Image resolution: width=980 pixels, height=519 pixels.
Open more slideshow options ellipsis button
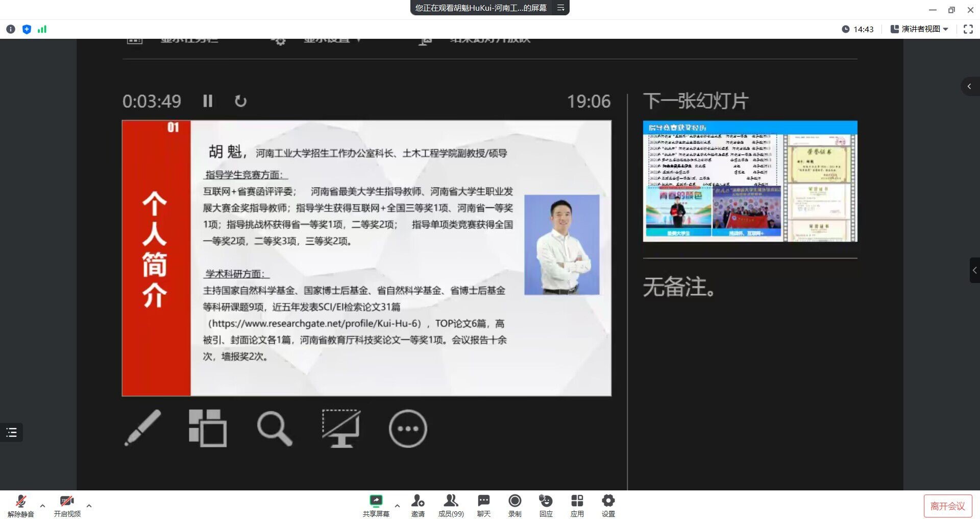pos(407,429)
